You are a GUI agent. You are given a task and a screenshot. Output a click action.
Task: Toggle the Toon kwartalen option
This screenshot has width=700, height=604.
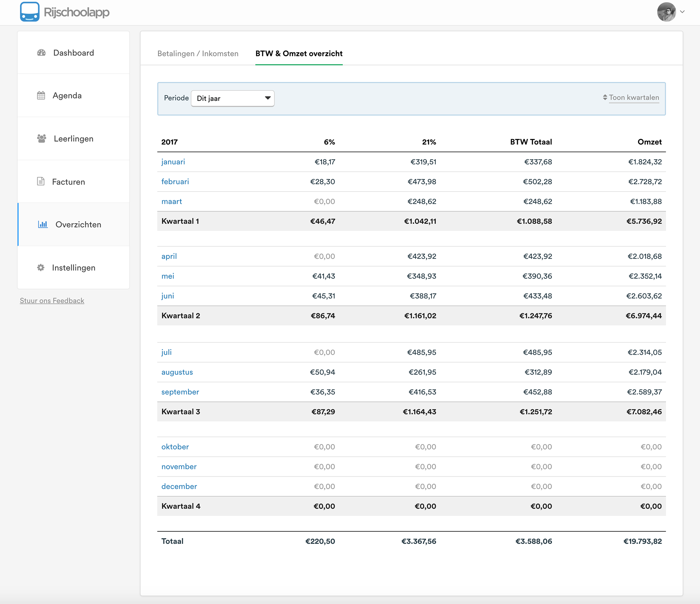[634, 98]
